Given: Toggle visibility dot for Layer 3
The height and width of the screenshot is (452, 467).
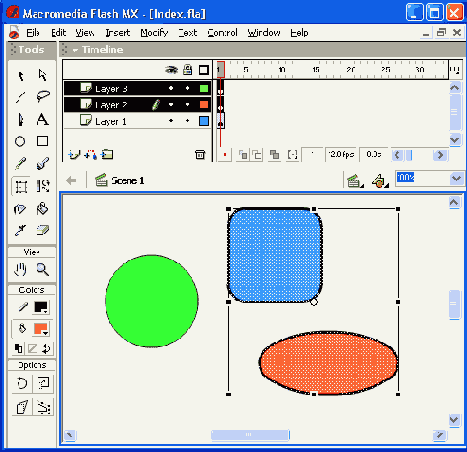Looking at the screenshot, I should [171, 88].
